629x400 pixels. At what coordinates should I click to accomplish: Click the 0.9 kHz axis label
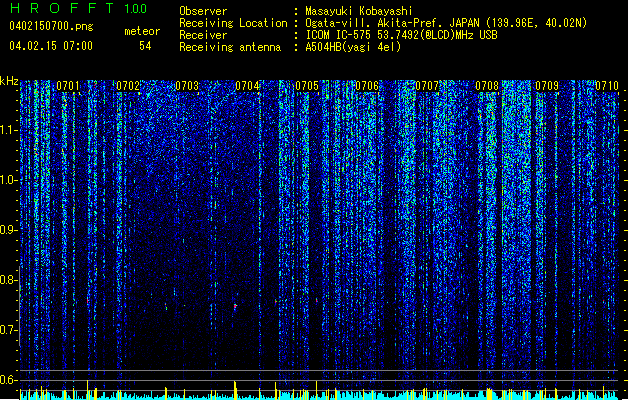click(9, 230)
